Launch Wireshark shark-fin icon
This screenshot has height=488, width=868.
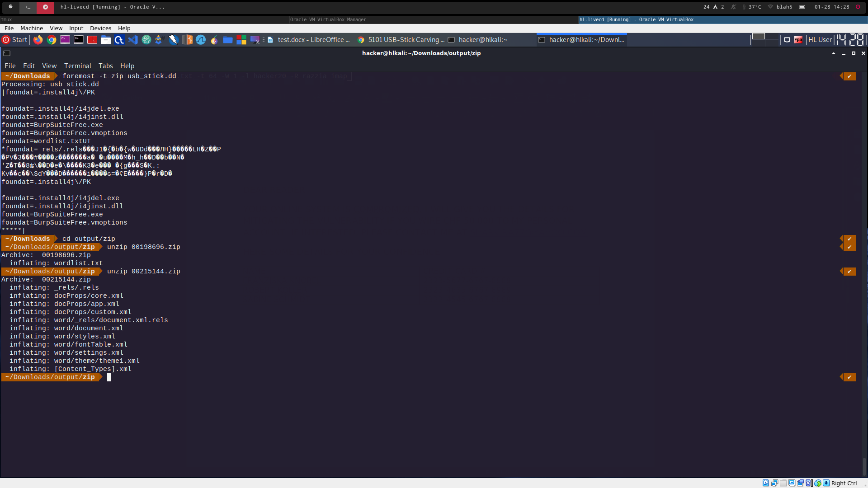(x=201, y=40)
